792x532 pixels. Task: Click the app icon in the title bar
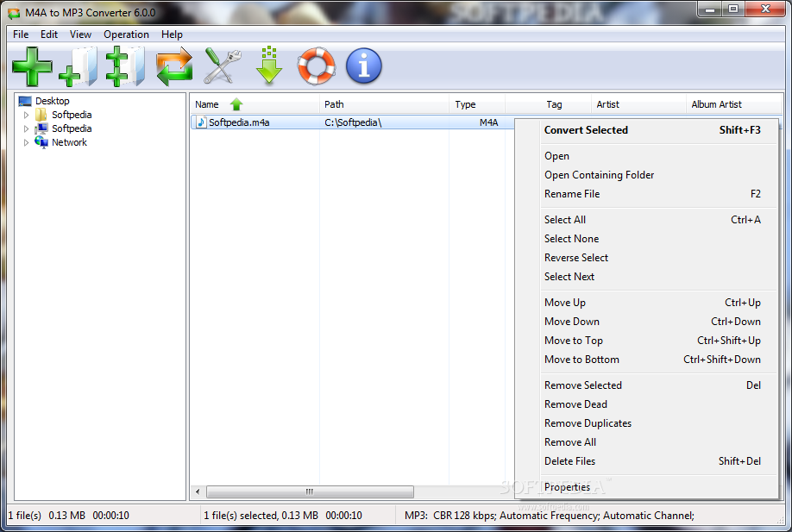[14, 13]
